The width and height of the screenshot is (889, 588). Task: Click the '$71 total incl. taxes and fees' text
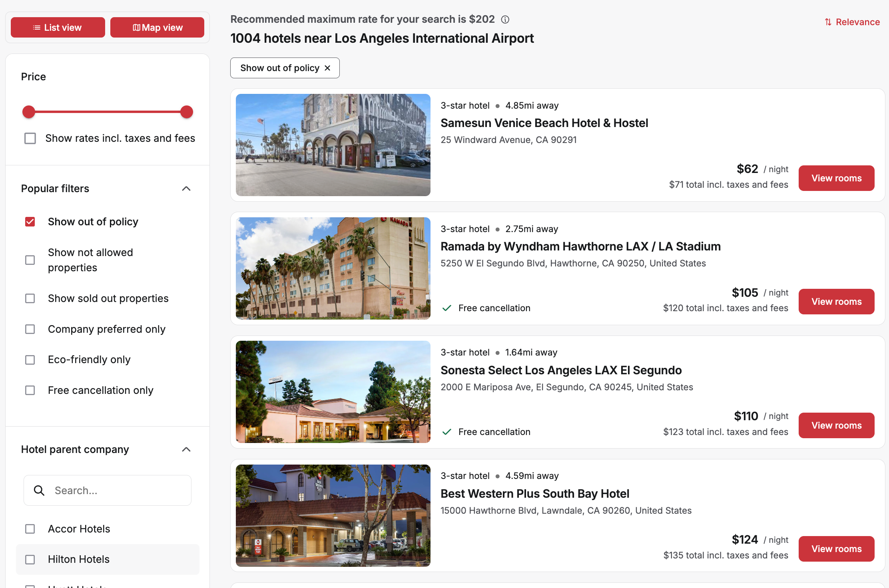pos(729,185)
